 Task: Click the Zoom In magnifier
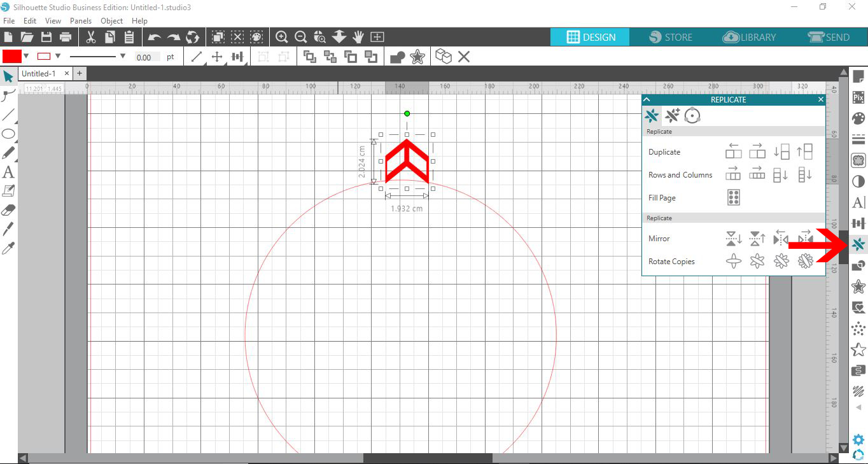[281, 37]
